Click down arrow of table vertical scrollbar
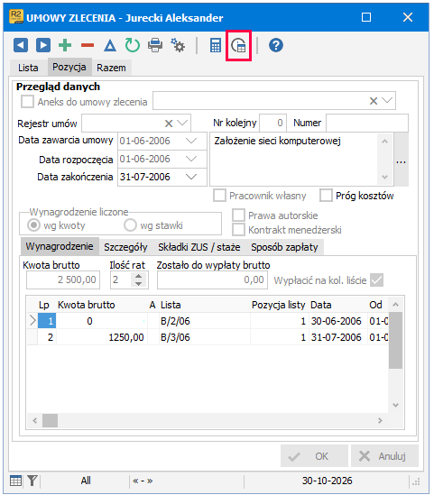 pyautogui.click(x=395, y=406)
